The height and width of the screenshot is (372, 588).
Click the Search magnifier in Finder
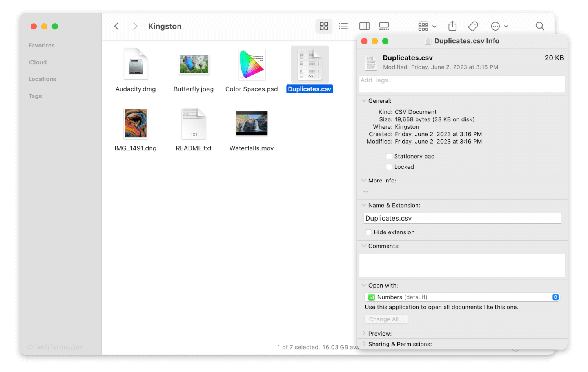pos(540,26)
